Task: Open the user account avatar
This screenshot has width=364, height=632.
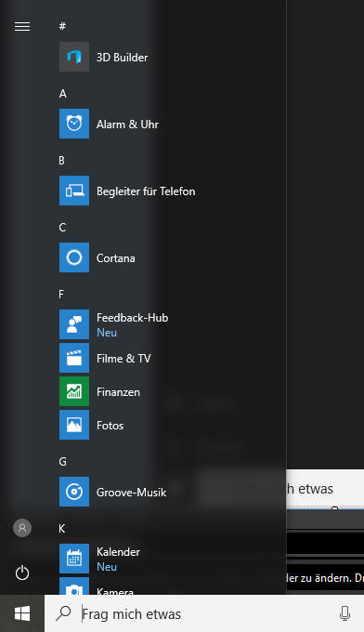Action: pyautogui.click(x=22, y=528)
